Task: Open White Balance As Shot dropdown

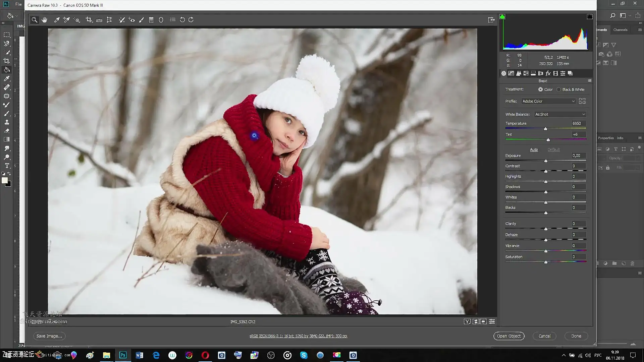Action: (560, 114)
